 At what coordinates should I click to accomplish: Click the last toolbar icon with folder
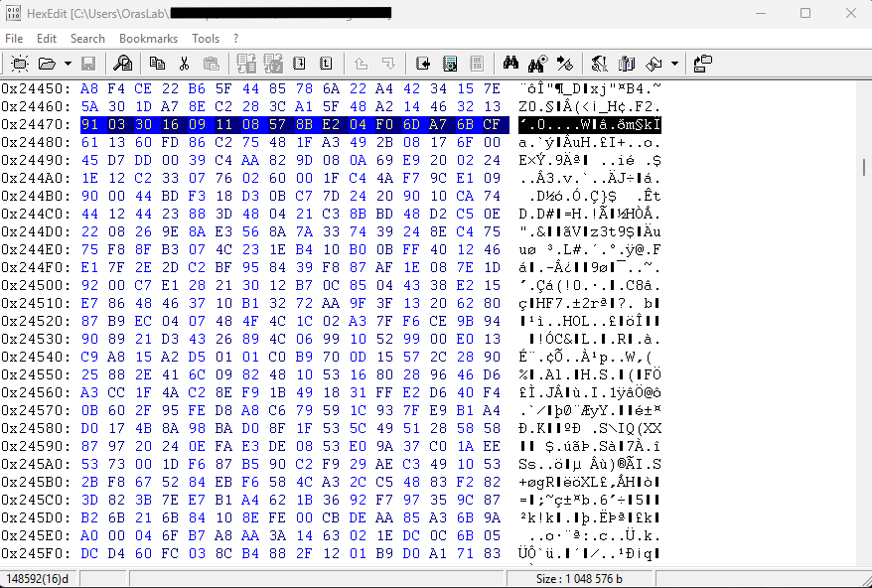click(703, 64)
